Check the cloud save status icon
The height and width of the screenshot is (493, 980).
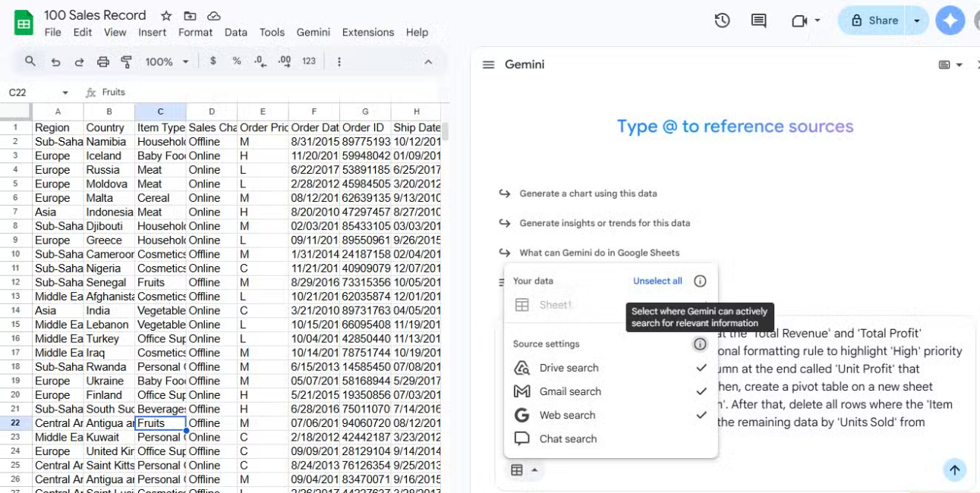tap(214, 16)
